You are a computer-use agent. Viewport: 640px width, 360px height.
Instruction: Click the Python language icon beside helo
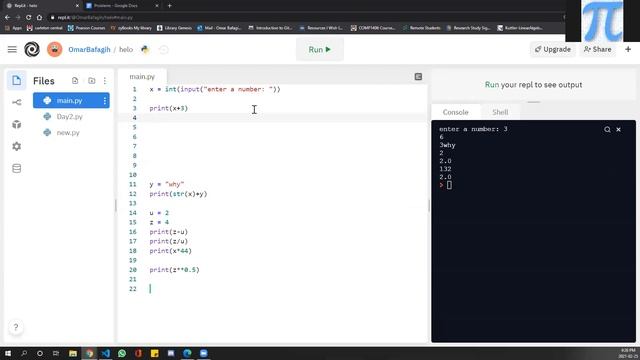coord(145,49)
